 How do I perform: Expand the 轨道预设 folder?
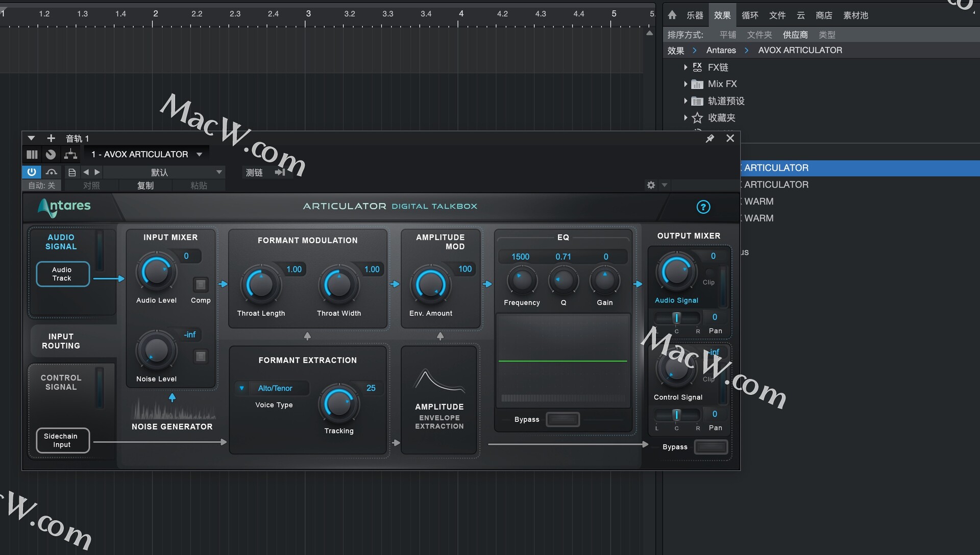[x=685, y=101]
